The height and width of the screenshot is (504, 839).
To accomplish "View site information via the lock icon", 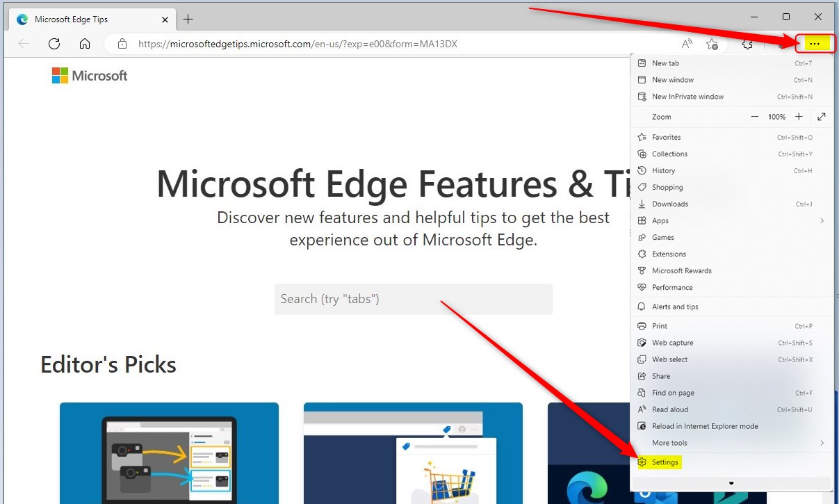I will (x=122, y=43).
